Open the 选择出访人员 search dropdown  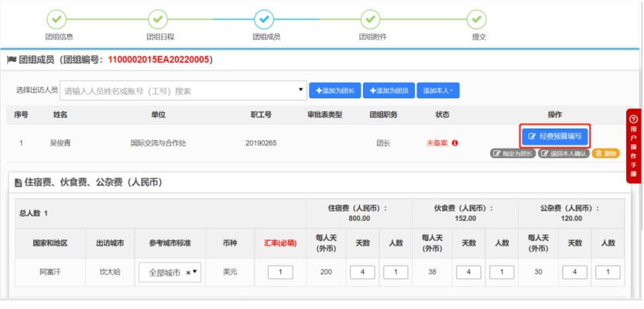183,91
